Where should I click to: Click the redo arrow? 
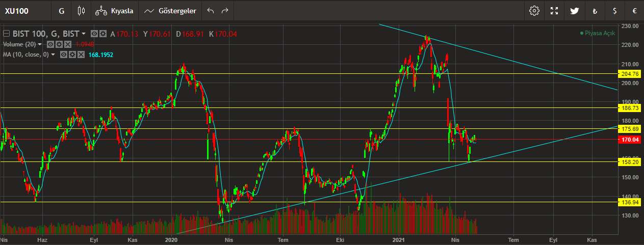point(225,10)
